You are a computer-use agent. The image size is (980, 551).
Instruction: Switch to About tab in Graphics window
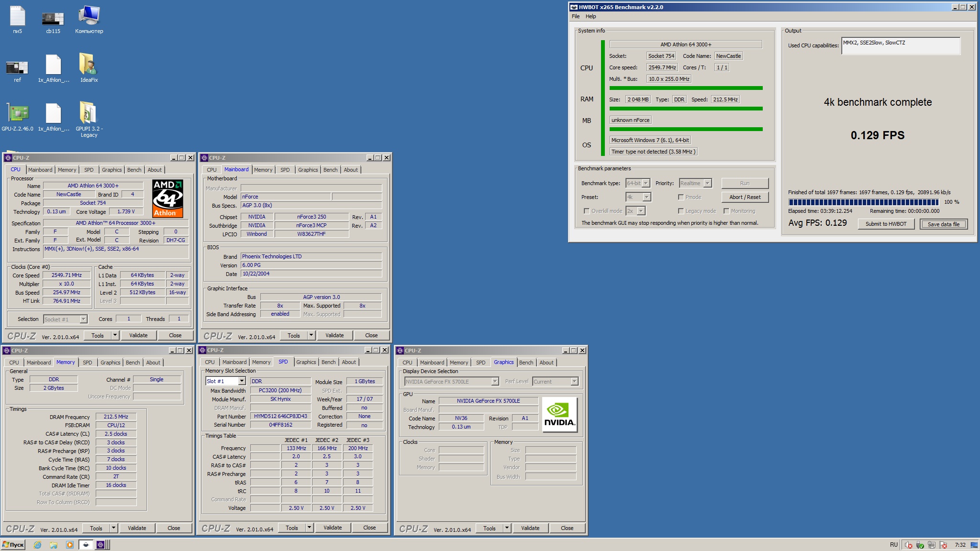[x=546, y=363]
